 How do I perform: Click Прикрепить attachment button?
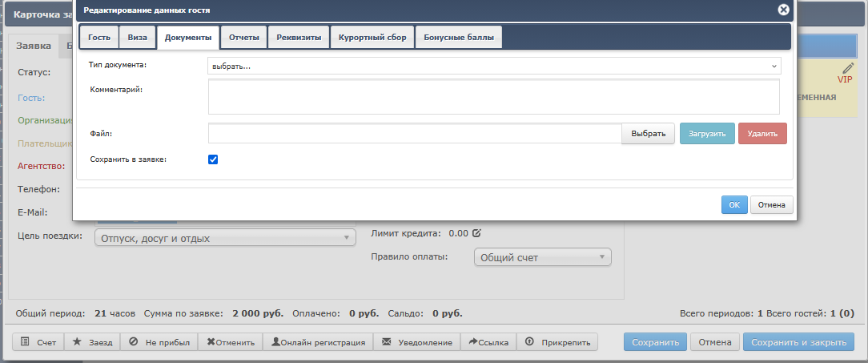point(557,342)
